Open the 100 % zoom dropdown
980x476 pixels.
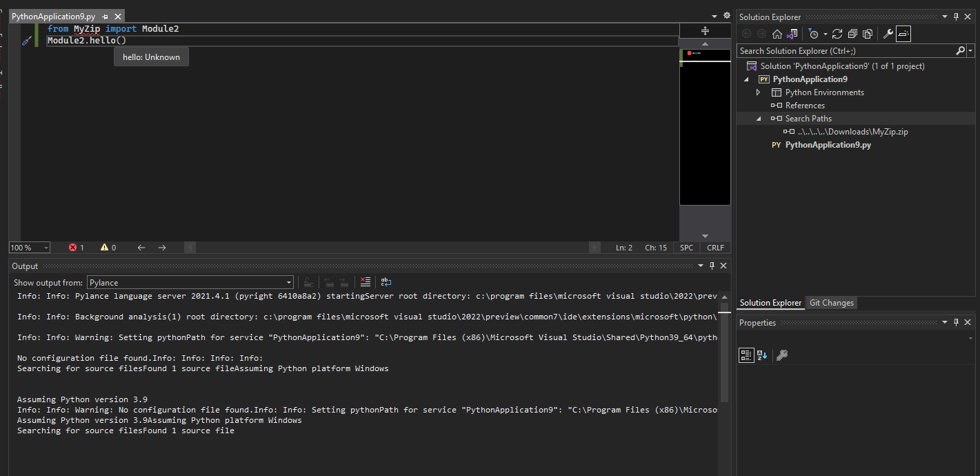(30, 248)
